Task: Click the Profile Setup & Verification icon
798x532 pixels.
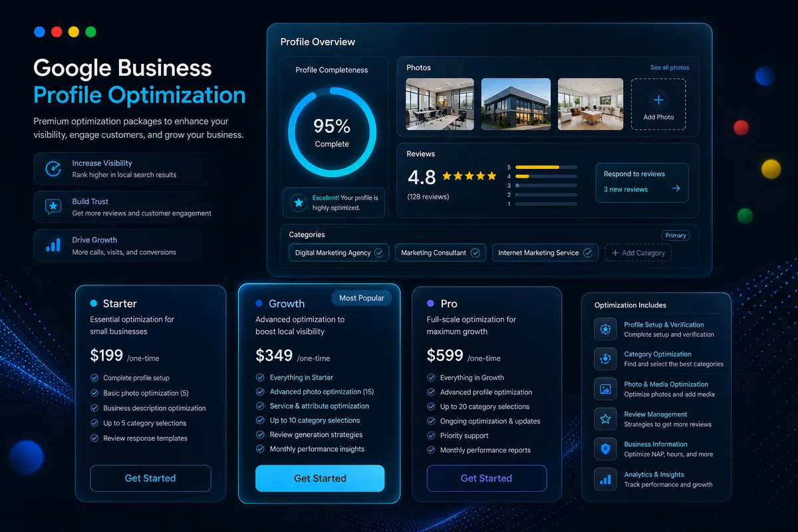Action: coord(605,329)
